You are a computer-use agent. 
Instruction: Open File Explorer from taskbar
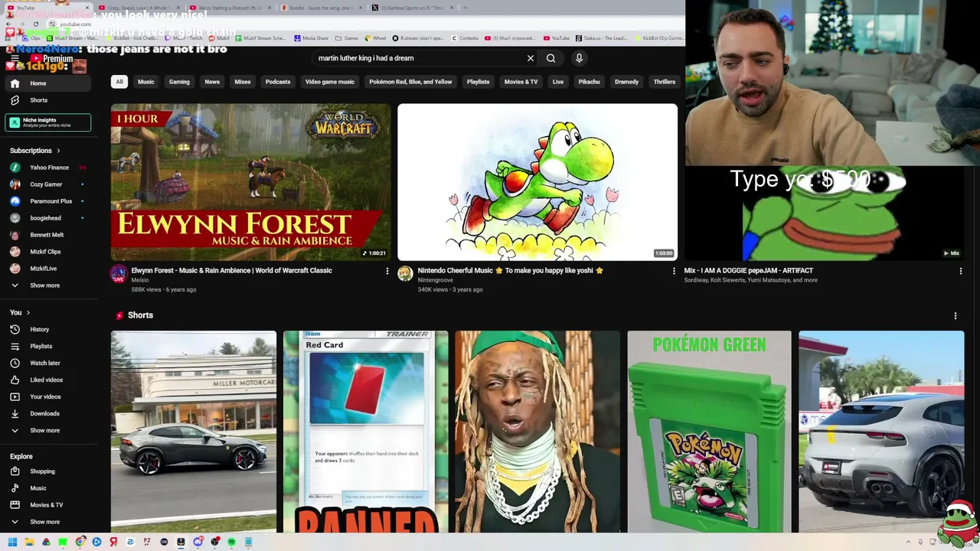click(29, 542)
